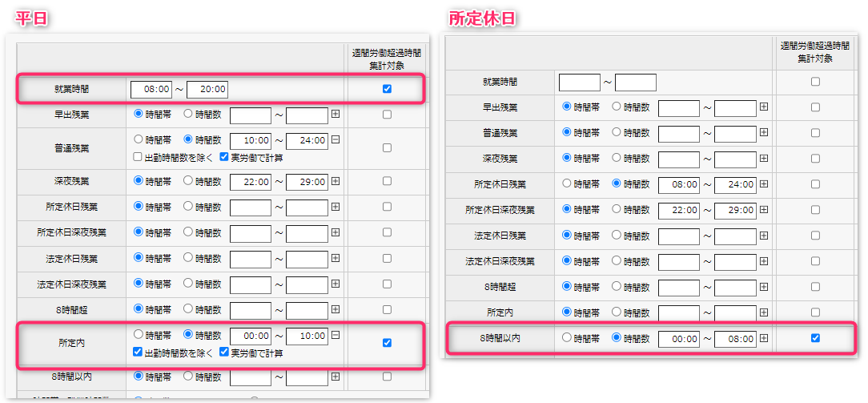Click weekday 就業時間 end time field 20:00
This screenshot has width=868, height=403.
tap(207, 89)
